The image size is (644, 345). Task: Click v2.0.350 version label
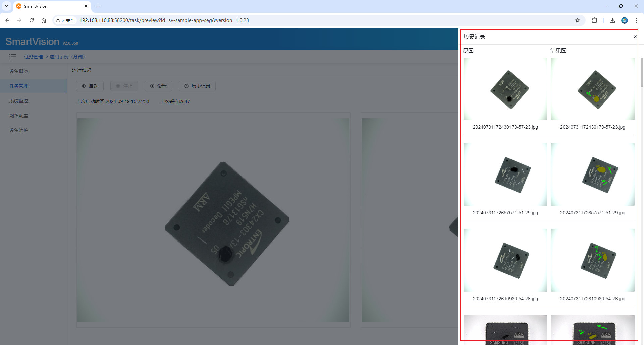click(70, 43)
